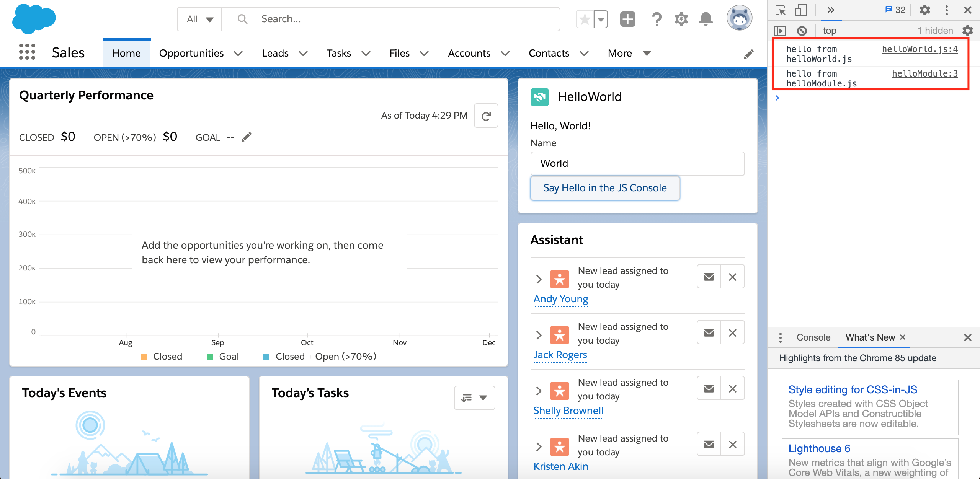Open the App Launcher waffle icon
This screenshot has height=479, width=980.
pyautogui.click(x=27, y=52)
